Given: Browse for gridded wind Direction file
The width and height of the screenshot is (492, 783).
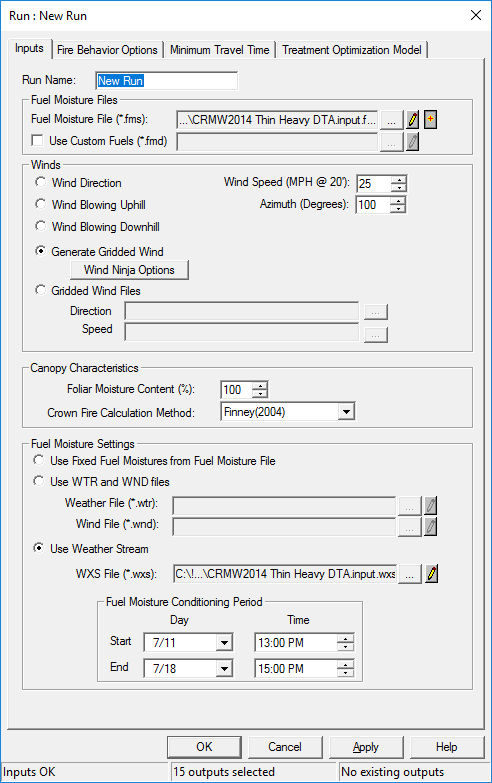Looking at the screenshot, I should [x=376, y=312].
